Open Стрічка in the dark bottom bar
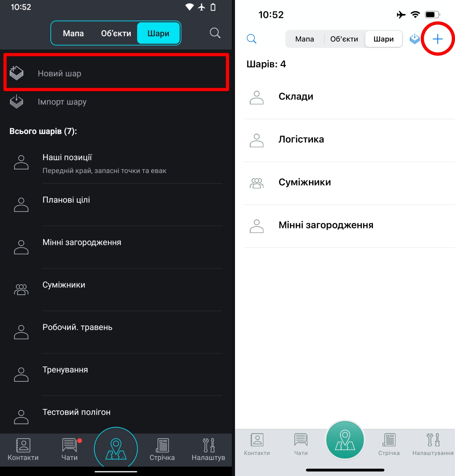The height and width of the screenshot is (476, 455). [x=162, y=449]
